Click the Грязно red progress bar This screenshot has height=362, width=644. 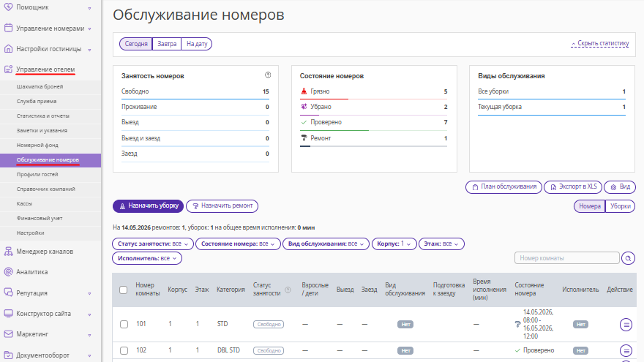[x=324, y=99]
